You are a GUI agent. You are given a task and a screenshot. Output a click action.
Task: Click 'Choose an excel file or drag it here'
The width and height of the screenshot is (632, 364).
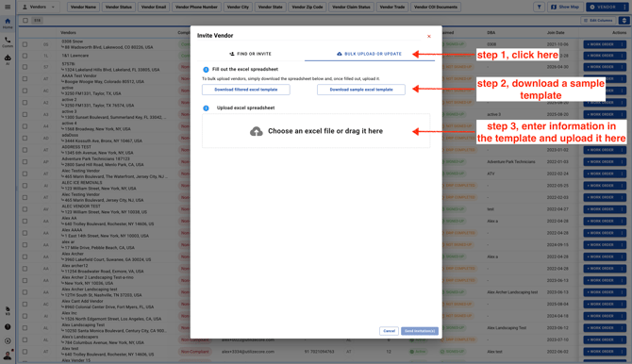(x=325, y=131)
